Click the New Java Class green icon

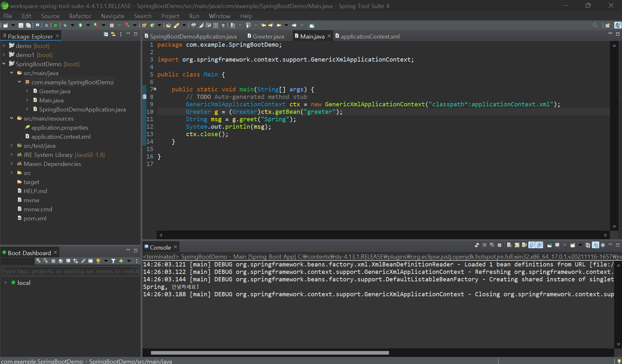152,25
